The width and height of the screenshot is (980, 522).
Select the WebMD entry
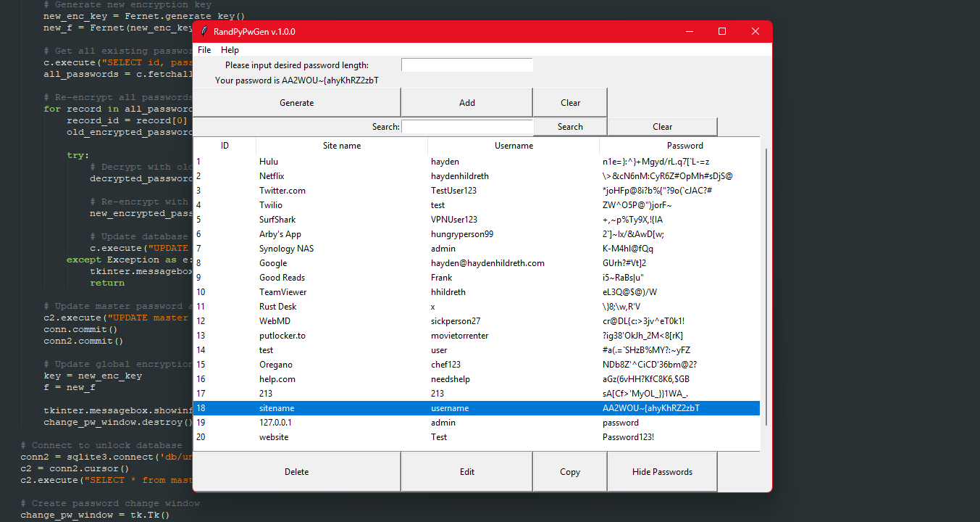477,321
